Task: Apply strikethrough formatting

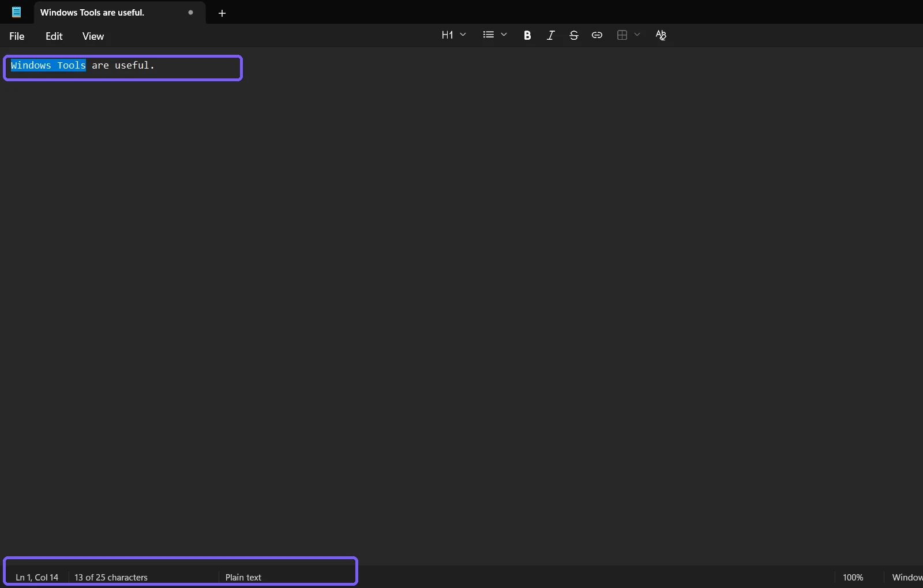Action: (x=573, y=35)
